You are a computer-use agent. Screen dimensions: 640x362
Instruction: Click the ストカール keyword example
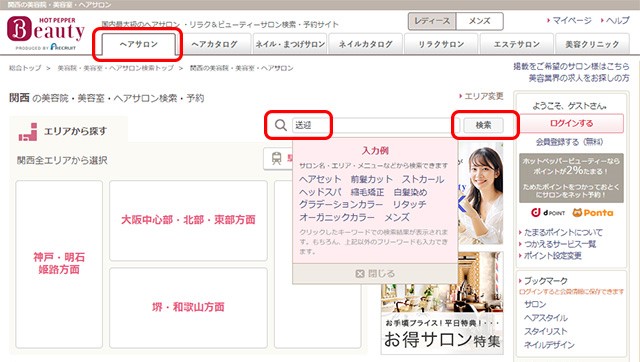[423, 179]
